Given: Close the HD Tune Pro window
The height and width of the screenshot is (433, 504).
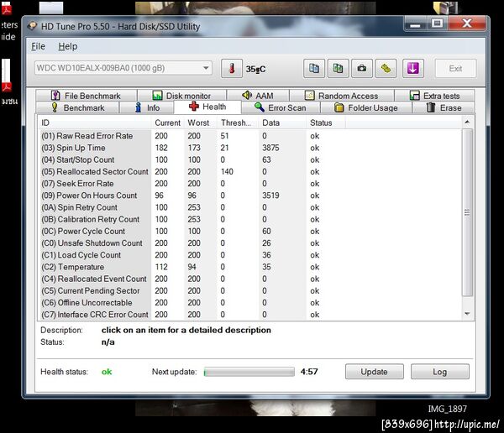Looking at the screenshot, I should [467, 23].
